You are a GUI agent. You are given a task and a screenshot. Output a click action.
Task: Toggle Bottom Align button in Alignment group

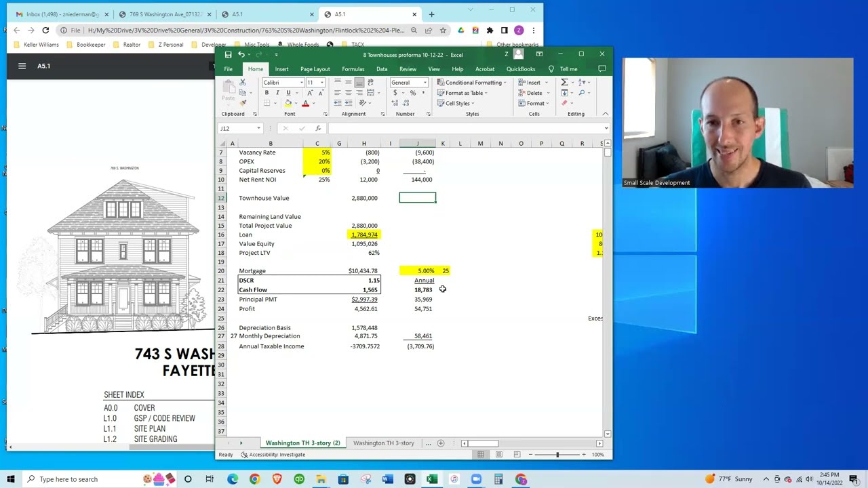pos(359,83)
